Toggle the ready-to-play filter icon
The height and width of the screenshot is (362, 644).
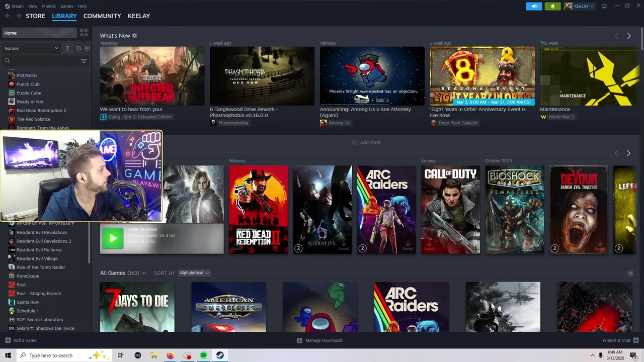coord(87,48)
